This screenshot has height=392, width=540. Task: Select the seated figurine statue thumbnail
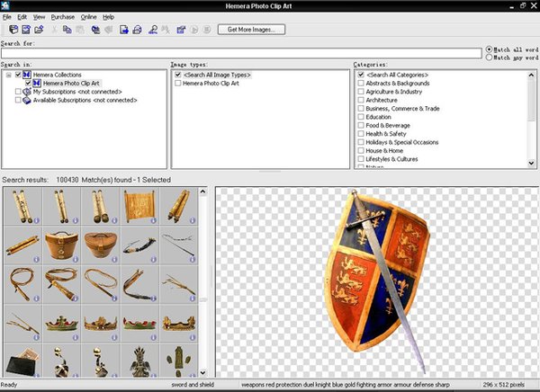click(x=139, y=361)
